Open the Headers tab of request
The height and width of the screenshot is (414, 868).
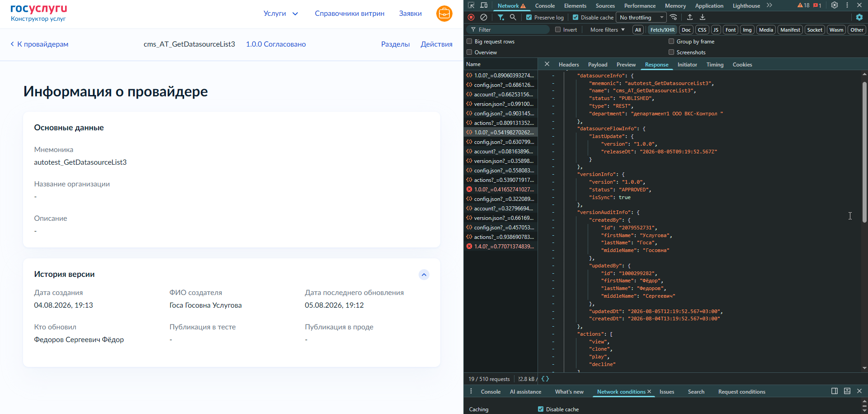click(569, 64)
